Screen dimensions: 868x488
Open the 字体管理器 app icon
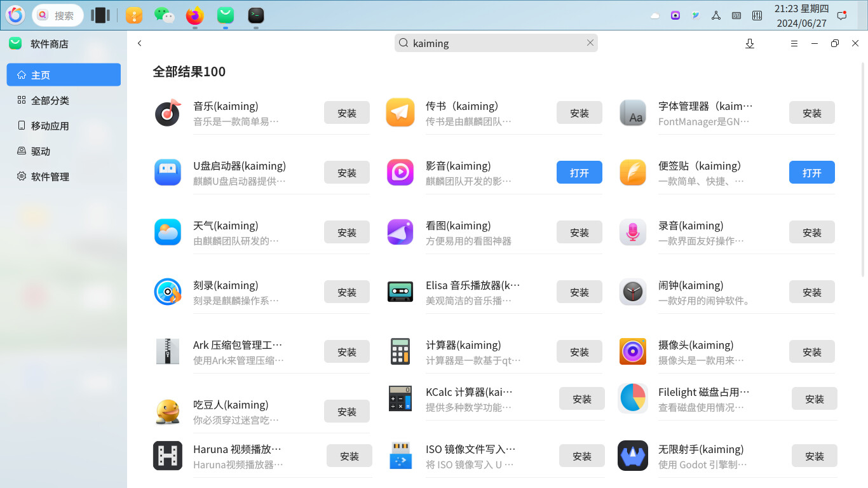(633, 113)
